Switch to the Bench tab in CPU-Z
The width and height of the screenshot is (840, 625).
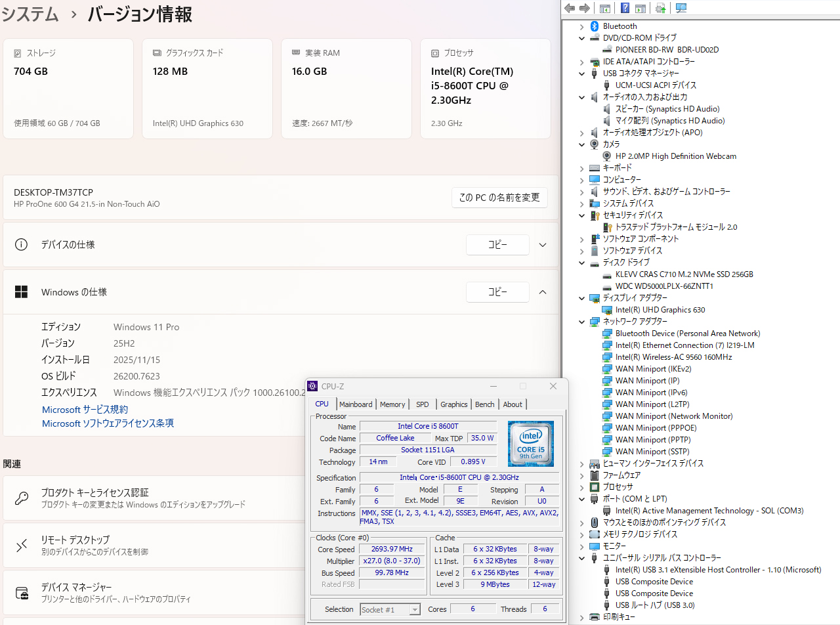coord(484,404)
